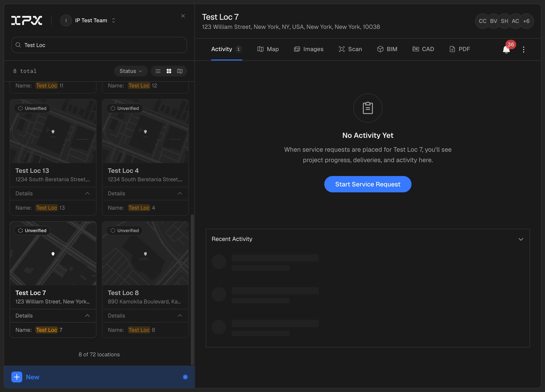Click the Activity count badge 1

click(x=238, y=49)
